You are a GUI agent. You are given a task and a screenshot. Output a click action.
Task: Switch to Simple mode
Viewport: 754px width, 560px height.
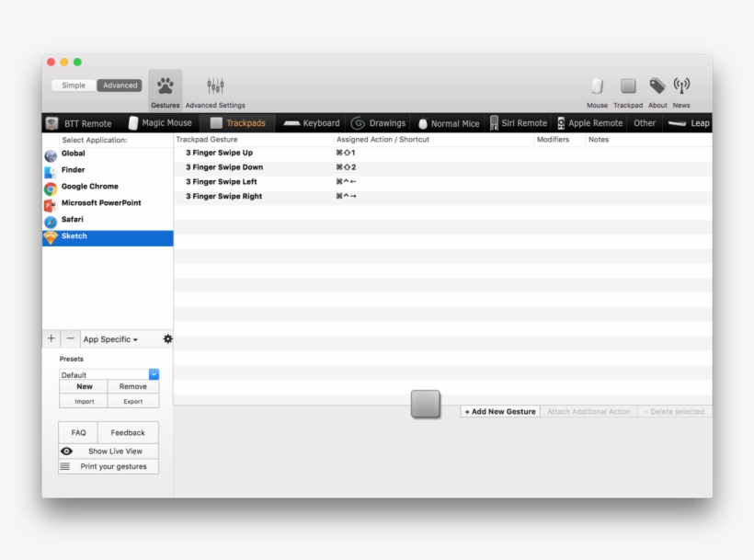click(x=74, y=86)
